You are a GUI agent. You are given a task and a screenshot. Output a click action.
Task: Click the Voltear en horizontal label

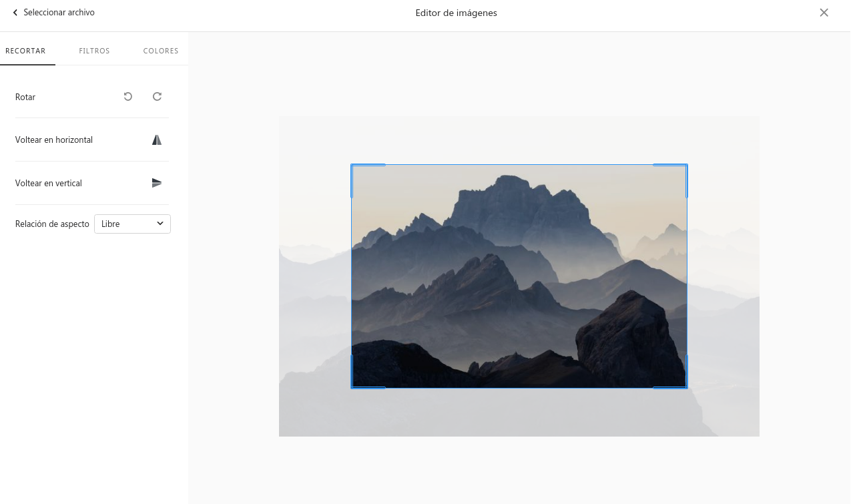(54, 140)
